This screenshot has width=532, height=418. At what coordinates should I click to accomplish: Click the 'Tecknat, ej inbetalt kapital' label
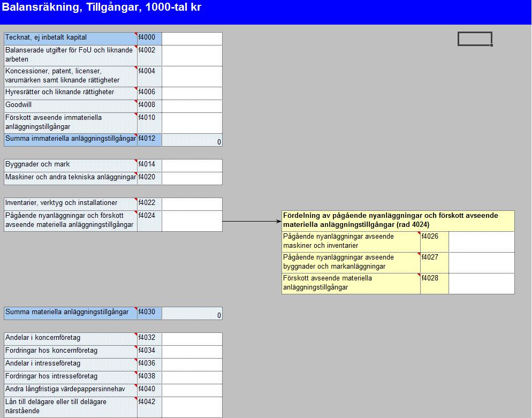71,39
